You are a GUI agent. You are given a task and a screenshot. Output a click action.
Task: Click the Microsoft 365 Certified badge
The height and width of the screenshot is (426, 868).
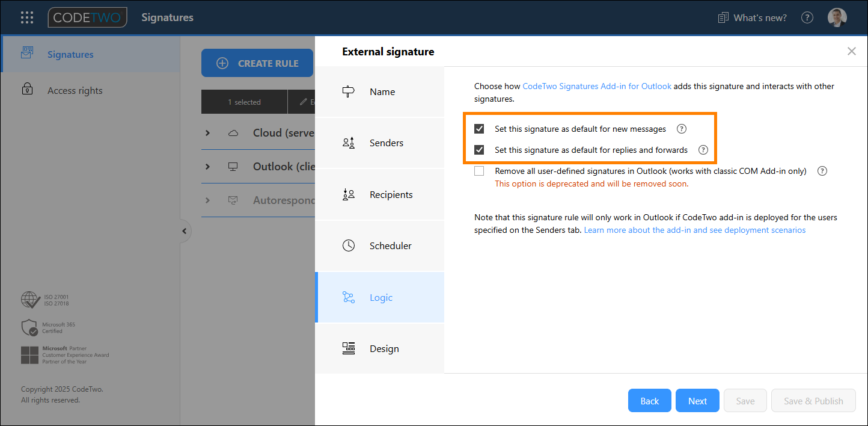pyautogui.click(x=48, y=327)
